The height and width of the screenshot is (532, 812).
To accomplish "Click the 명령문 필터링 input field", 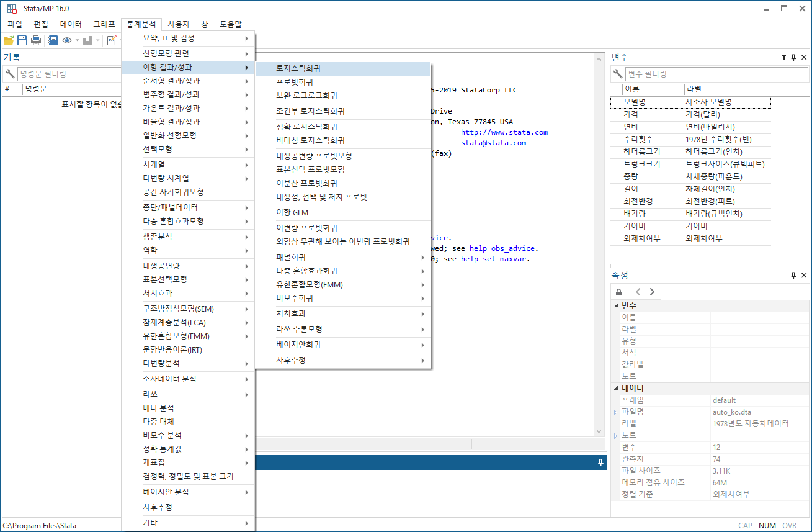I will point(69,74).
